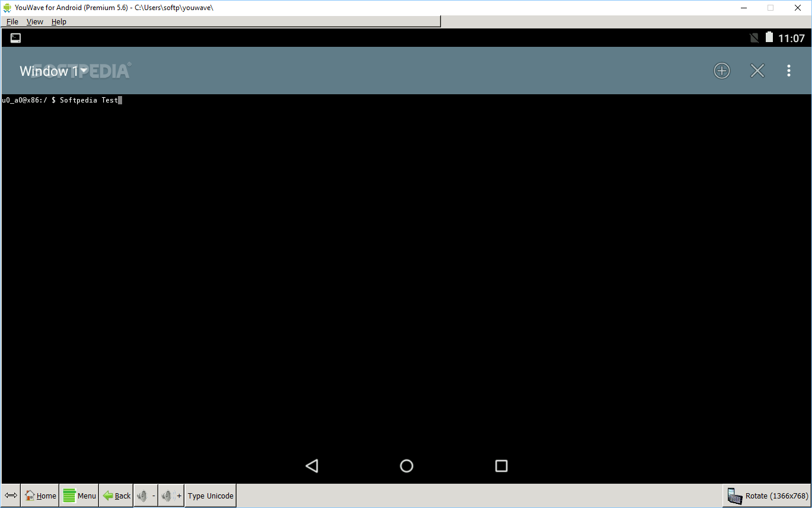Tap the no-SIM indicator icon
The height and width of the screenshot is (508, 812).
(754, 38)
